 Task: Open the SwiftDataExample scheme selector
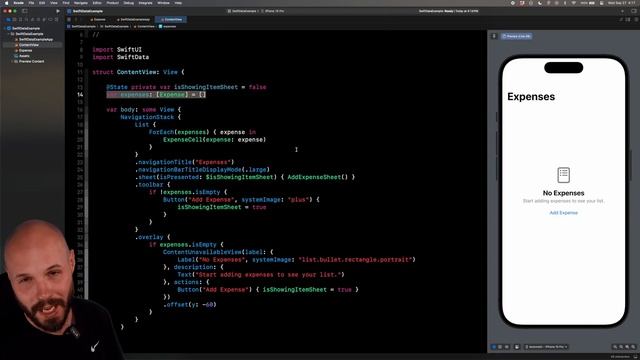coord(242,11)
